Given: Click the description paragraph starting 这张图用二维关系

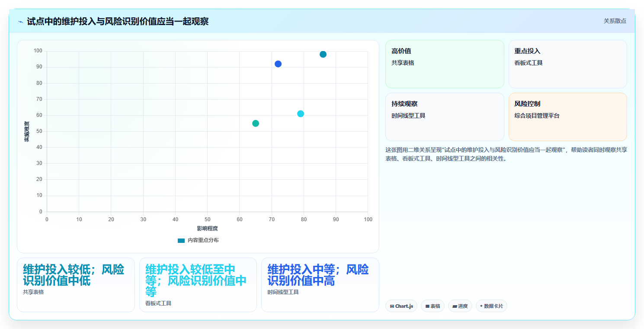Looking at the screenshot, I should click(506, 154).
